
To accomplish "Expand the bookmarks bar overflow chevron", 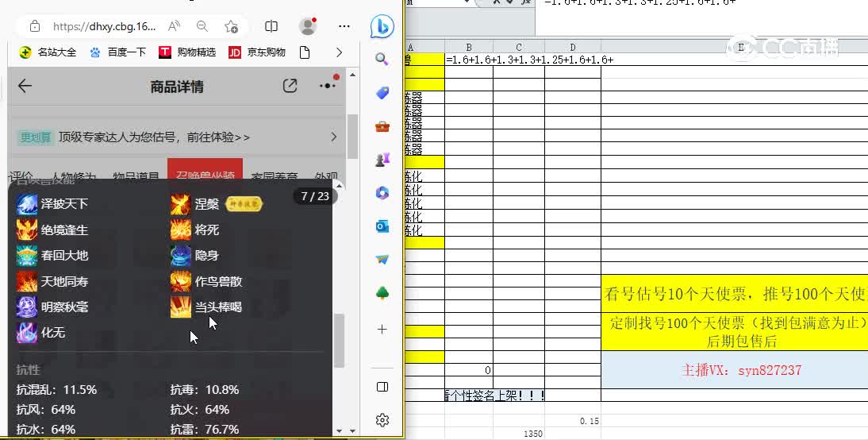I will (x=340, y=52).
